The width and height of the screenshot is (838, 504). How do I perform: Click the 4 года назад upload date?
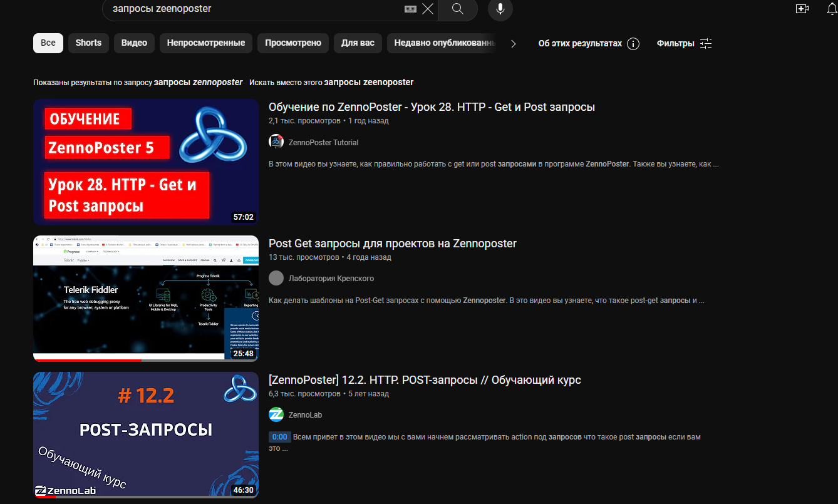[369, 257]
